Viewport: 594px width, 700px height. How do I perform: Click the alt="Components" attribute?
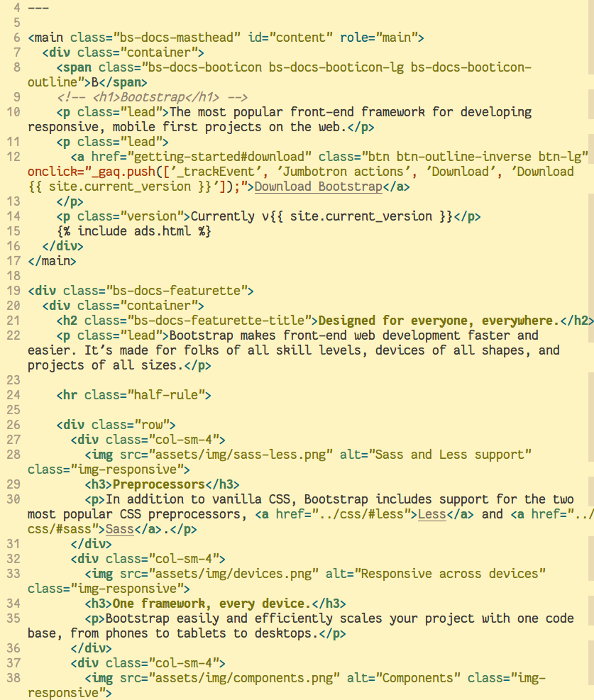tap(404, 678)
